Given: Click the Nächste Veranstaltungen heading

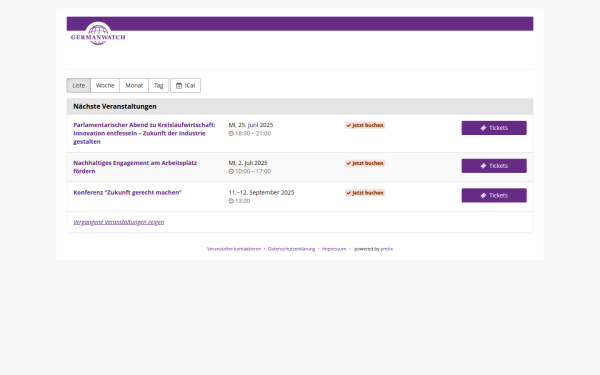Looking at the screenshot, I should tap(115, 106).
